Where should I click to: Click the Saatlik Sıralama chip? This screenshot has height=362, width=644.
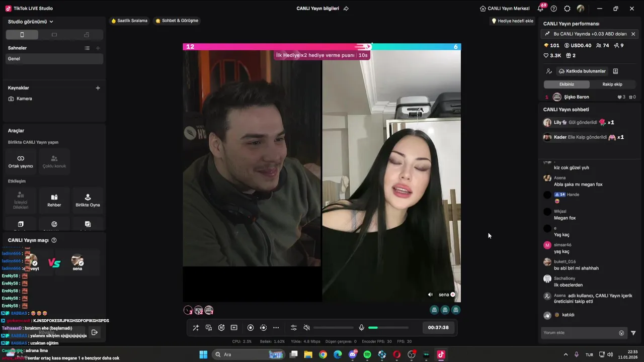click(x=129, y=21)
